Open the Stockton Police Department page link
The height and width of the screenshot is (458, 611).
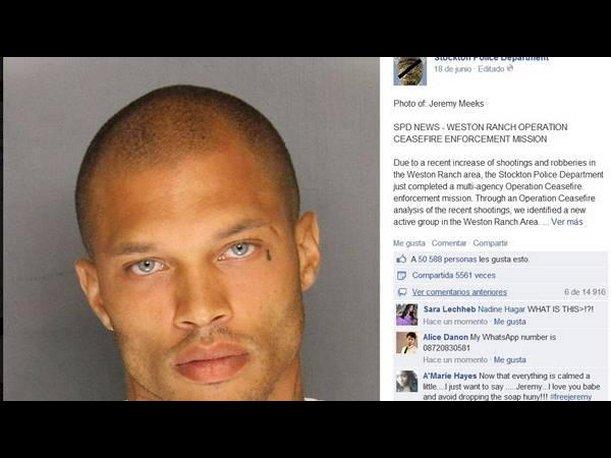pos(491,59)
